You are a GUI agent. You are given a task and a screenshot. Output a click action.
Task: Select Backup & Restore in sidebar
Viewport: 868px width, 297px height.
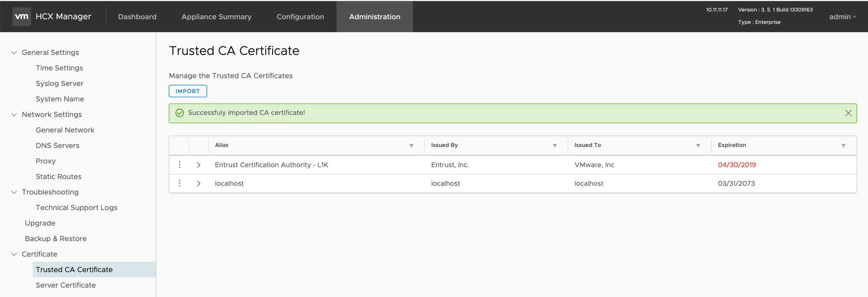(56, 239)
